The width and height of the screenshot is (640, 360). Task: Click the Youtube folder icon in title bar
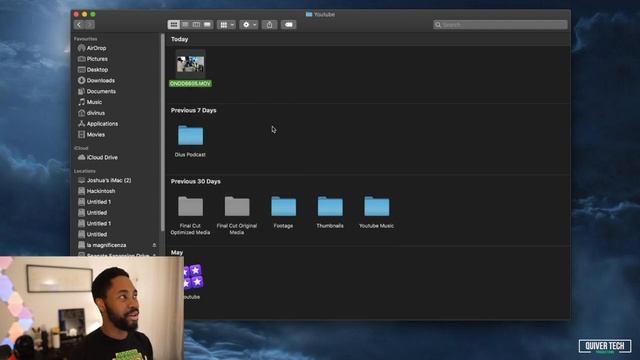click(309, 14)
